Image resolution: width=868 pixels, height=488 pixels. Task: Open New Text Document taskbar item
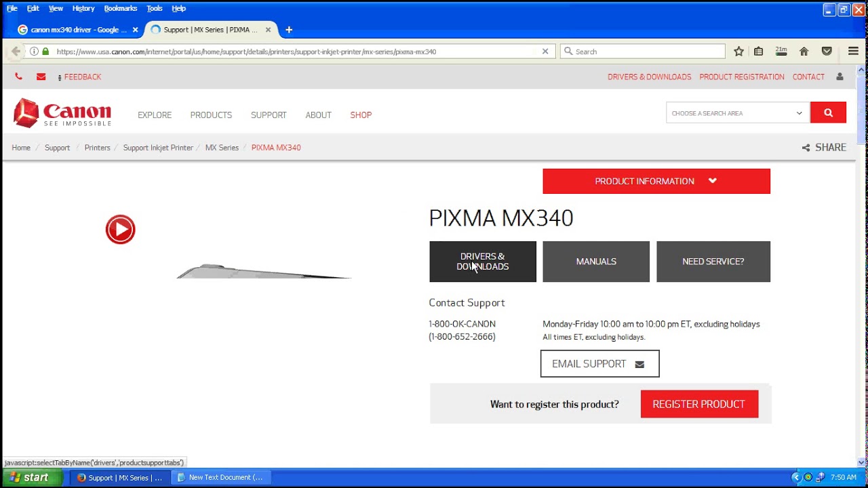tap(220, 477)
